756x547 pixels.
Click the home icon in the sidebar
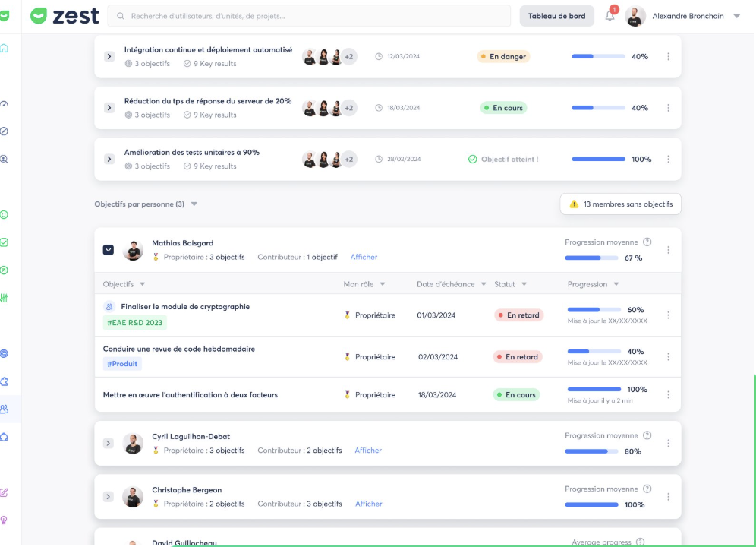pyautogui.click(x=5, y=49)
